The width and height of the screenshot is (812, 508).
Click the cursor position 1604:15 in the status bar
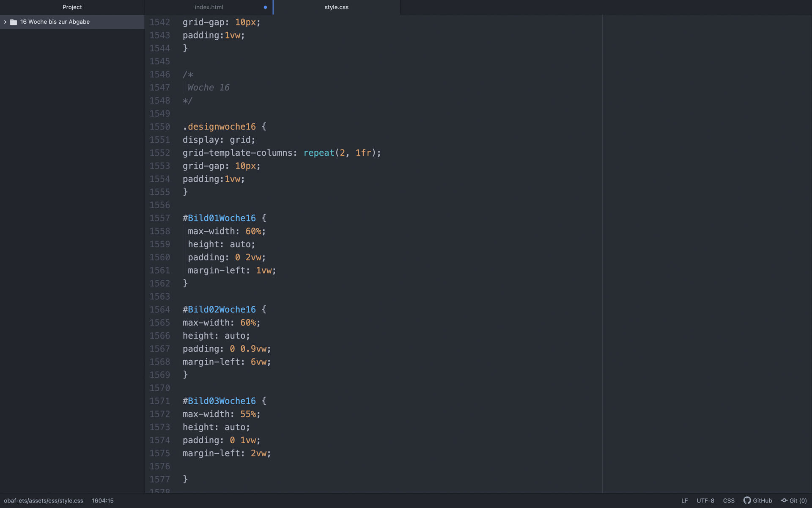coord(103,500)
